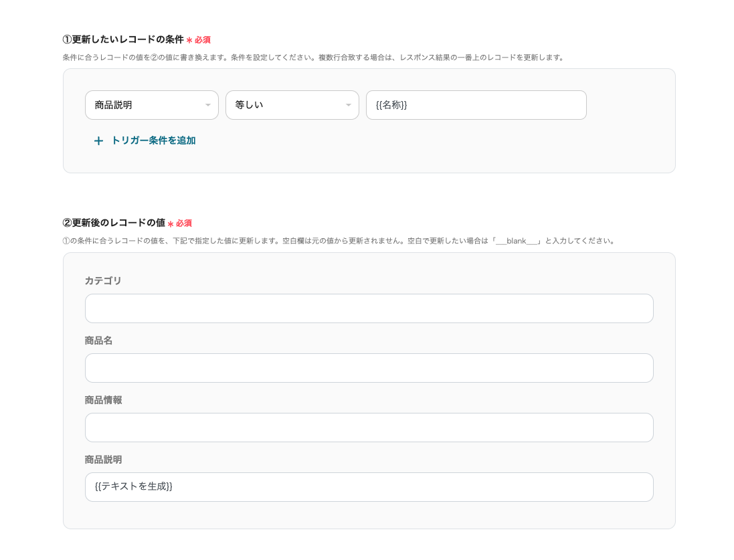The height and width of the screenshot is (560, 734).
Task: Click the arrow icon in 等しい dropdown
Action: tap(348, 105)
